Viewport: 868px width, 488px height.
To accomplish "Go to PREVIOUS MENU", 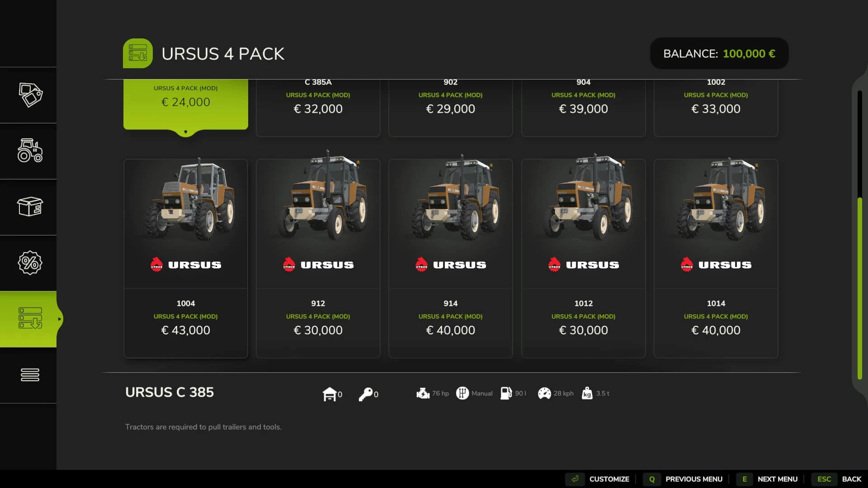I will click(x=683, y=479).
